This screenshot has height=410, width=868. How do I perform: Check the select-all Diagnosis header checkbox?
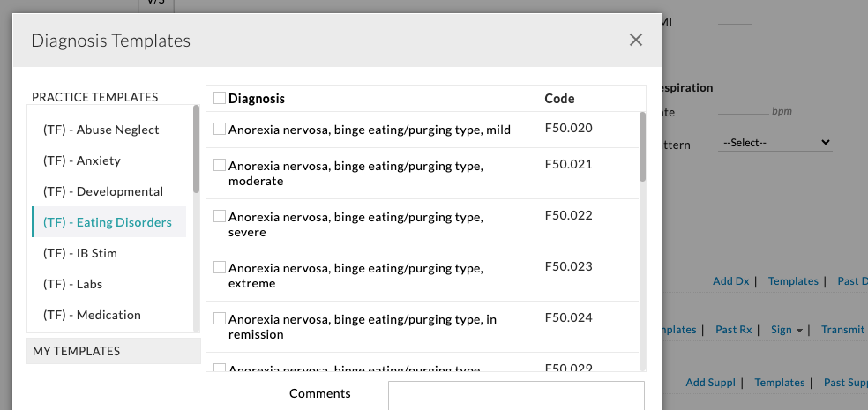coord(220,98)
